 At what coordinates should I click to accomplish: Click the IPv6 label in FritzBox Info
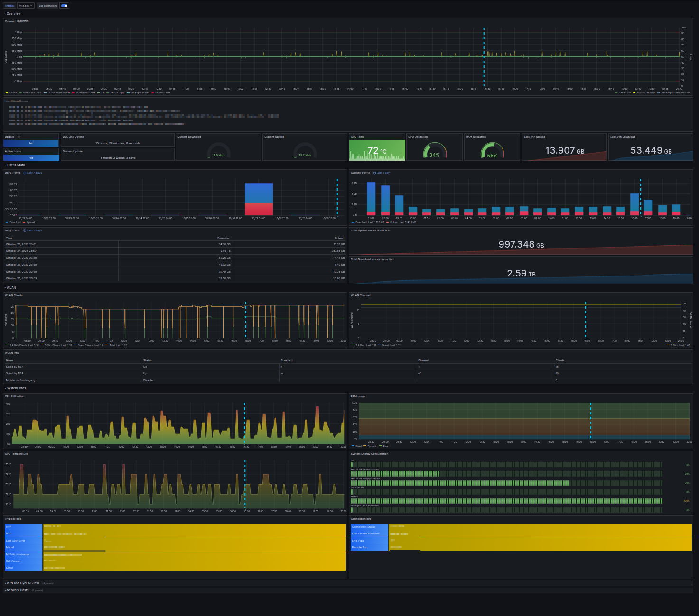pos(9,533)
